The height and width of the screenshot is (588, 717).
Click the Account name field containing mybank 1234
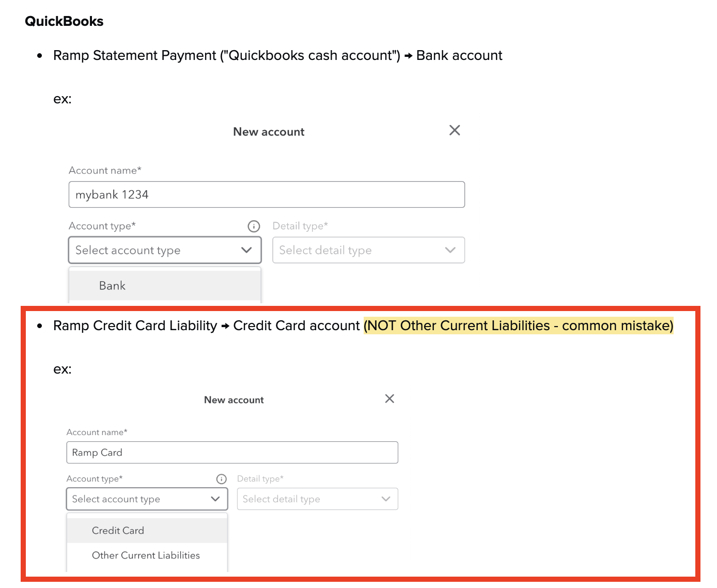tap(267, 194)
